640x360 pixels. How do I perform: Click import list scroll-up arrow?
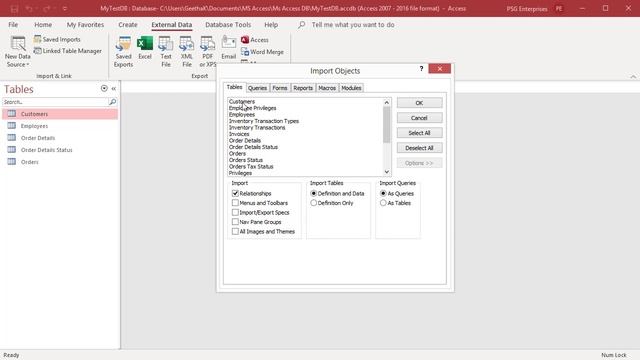coord(387,102)
